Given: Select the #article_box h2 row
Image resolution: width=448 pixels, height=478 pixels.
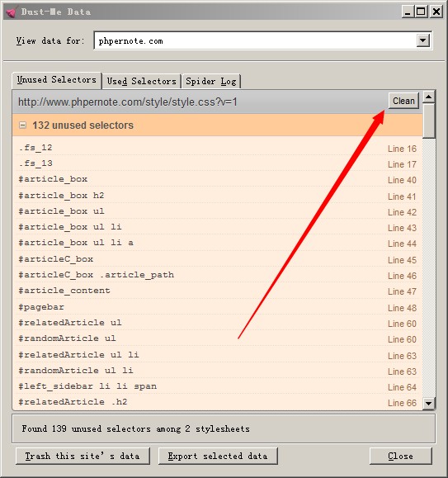Looking at the screenshot, I should coord(218,196).
